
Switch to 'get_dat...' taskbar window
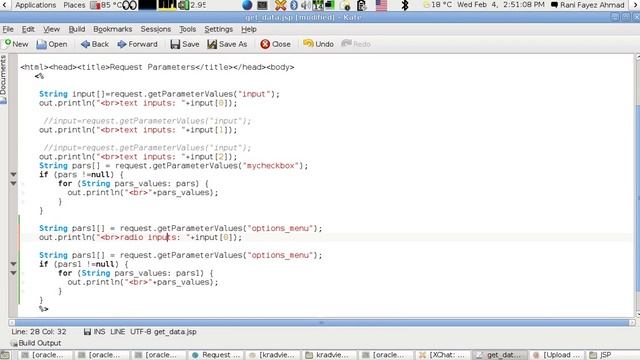tap(500, 355)
